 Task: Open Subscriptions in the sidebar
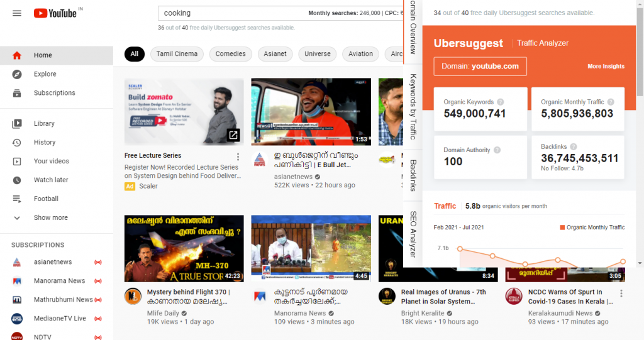(57, 93)
